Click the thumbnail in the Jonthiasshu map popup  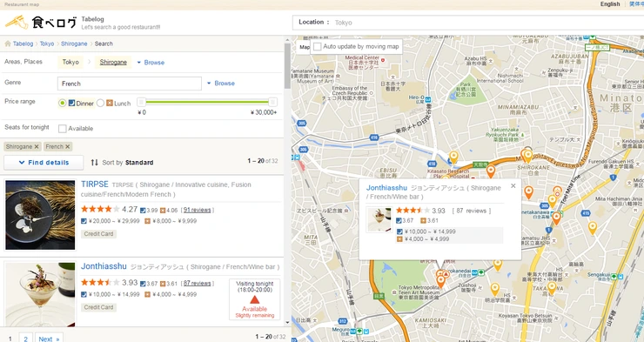[x=379, y=219]
